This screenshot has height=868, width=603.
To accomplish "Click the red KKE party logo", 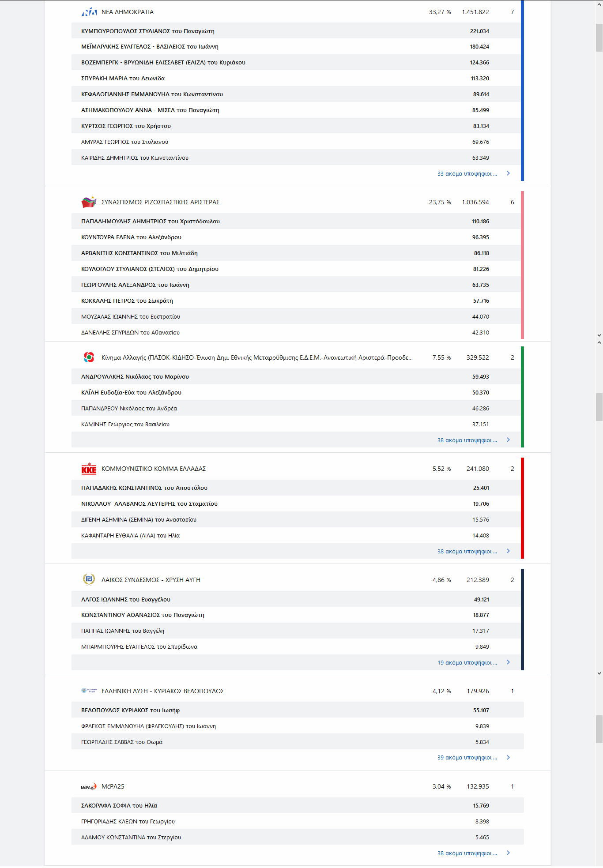I will pyautogui.click(x=89, y=469).
